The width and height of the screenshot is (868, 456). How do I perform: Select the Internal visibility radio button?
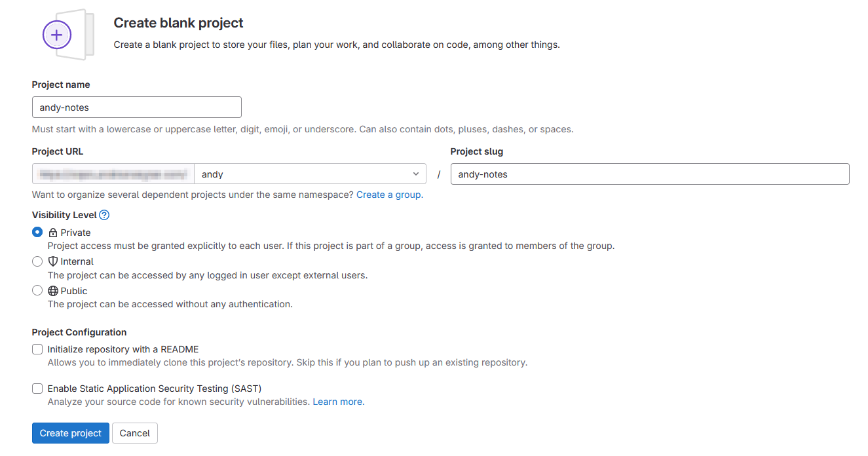37,261
